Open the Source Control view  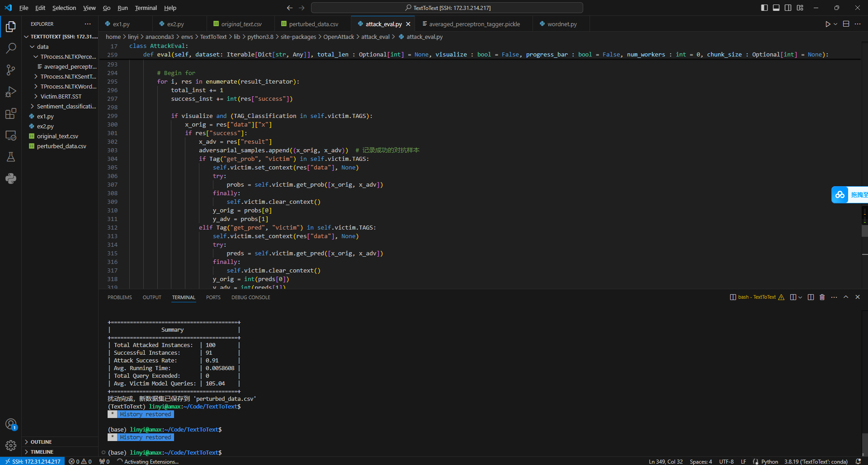click(x=11, y=70)
